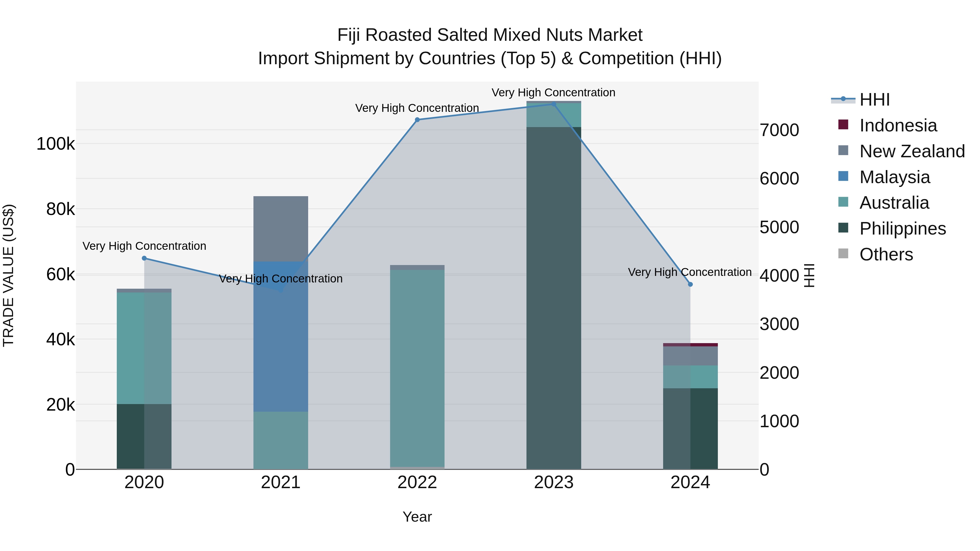Click the 2020 Very High Concentration annotation

(x=144, y=246)
